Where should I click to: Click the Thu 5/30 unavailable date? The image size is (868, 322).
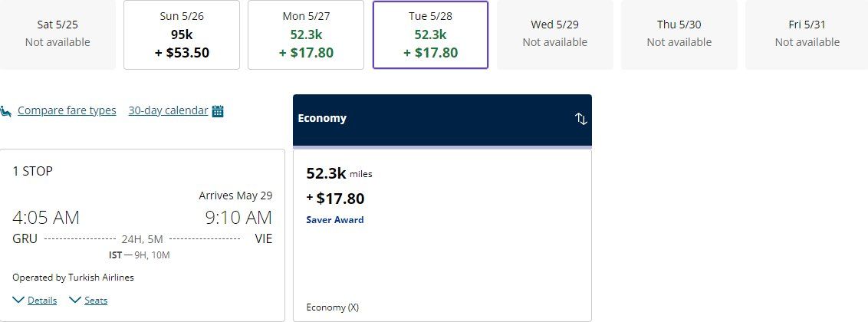pyautogui.click(x=679, y=34)
